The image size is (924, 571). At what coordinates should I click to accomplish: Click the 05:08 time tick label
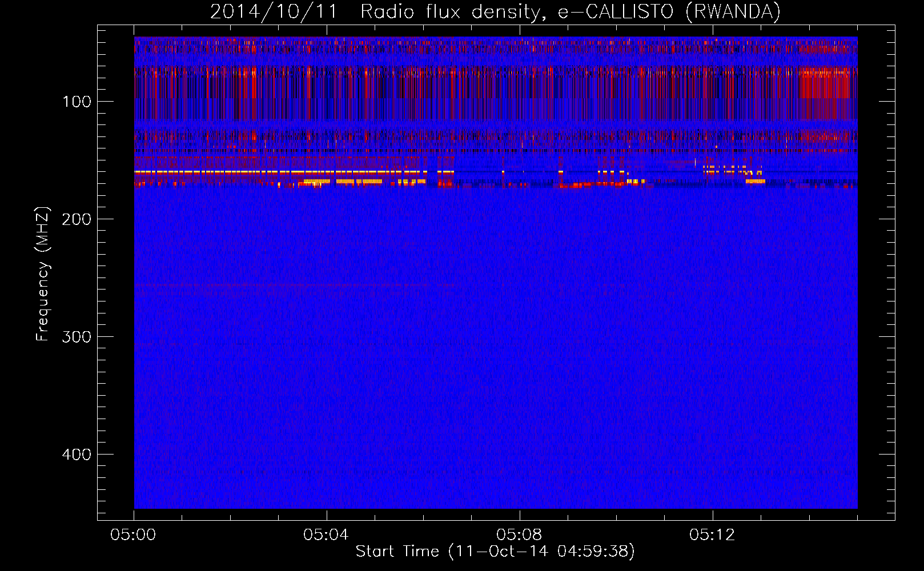519,535
